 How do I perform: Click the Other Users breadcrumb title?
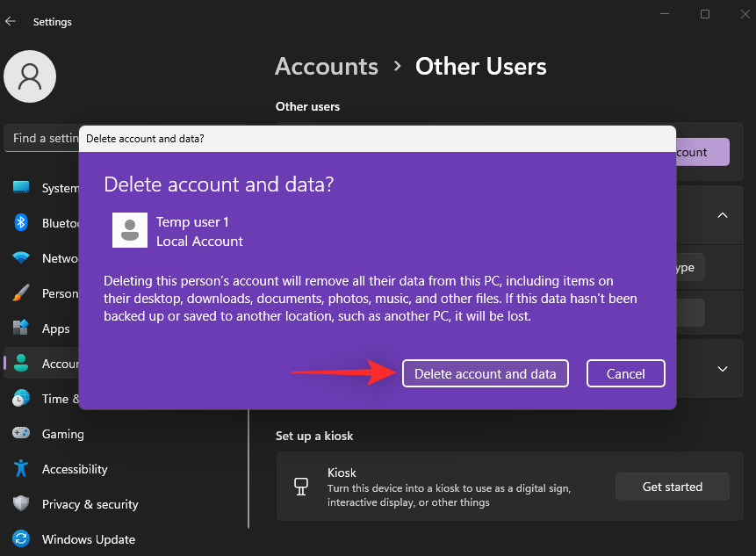point(480,66)
